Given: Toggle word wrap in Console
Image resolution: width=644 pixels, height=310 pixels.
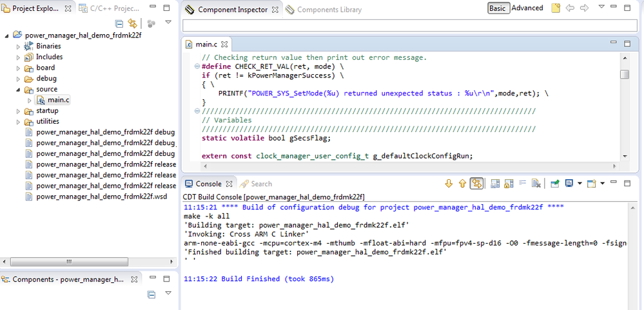Looking at the screenshot, I should pos(522,183).
